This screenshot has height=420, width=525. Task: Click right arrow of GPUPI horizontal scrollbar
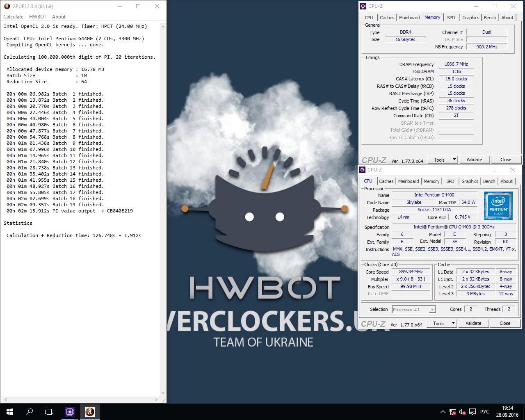(156, 399)
